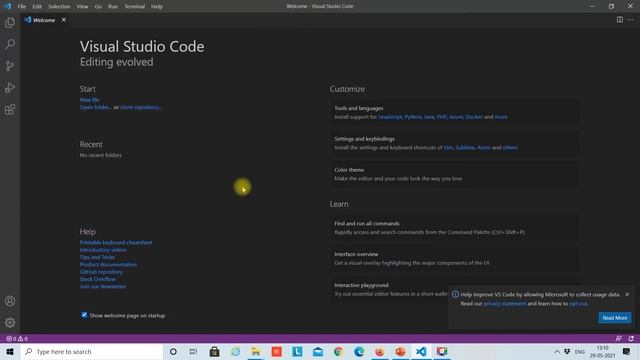Viewport: 640px width, 360px height.
Task: Click the VS Code logo in title bar
Action: pyautogui.click(x=7, y=6)
